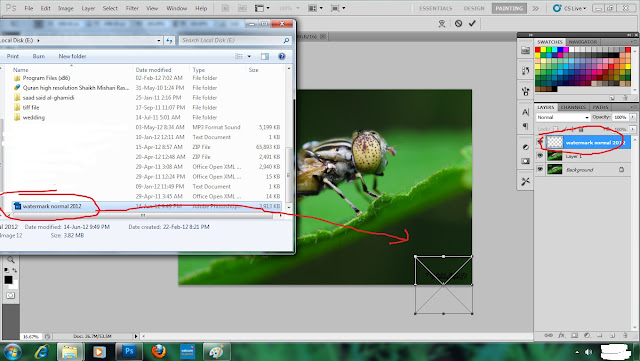Screen dimensions: 640x361
Task: Open Photoshop from the Windows taskbar
Action: (129, 351)
